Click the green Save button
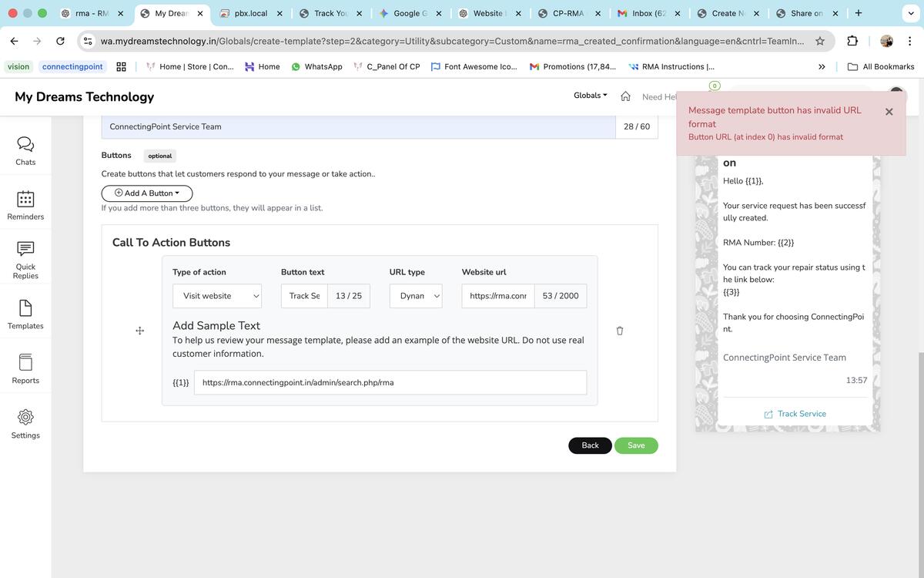Viewport: 924px width, 578px height. click(x=636, y=445)
